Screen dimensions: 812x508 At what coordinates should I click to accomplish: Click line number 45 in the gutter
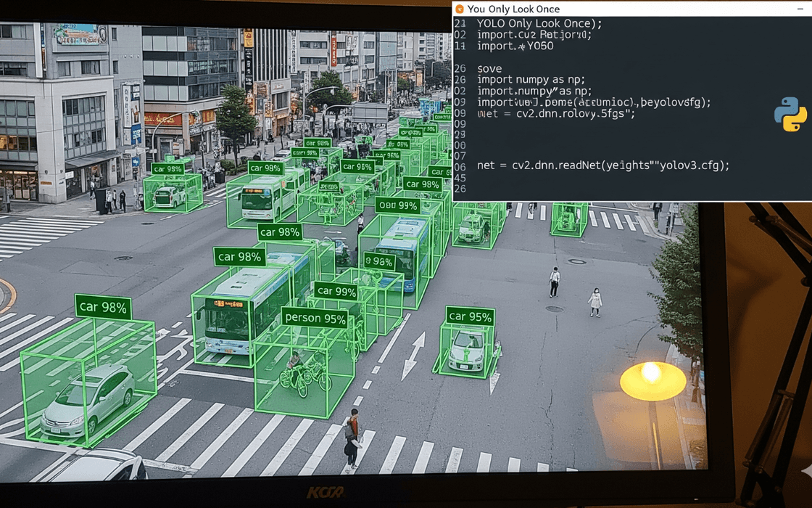click(x=460, y=178)
